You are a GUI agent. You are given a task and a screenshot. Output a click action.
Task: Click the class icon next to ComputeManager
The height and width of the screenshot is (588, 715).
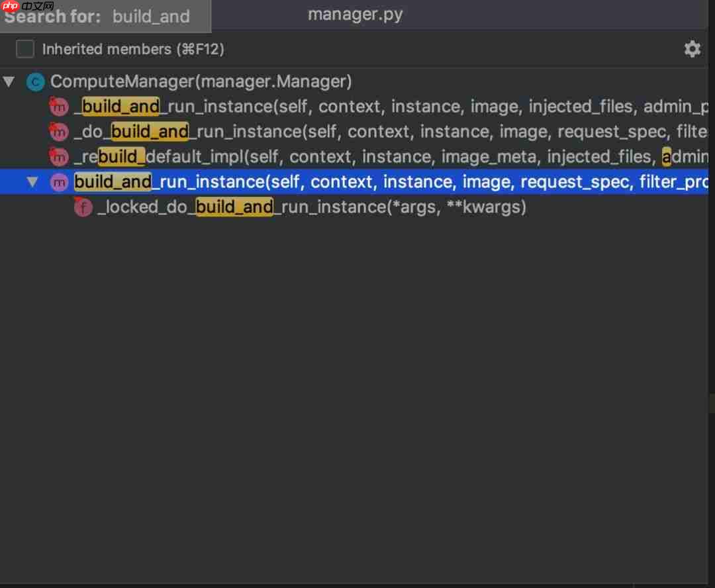click(35, 81)
